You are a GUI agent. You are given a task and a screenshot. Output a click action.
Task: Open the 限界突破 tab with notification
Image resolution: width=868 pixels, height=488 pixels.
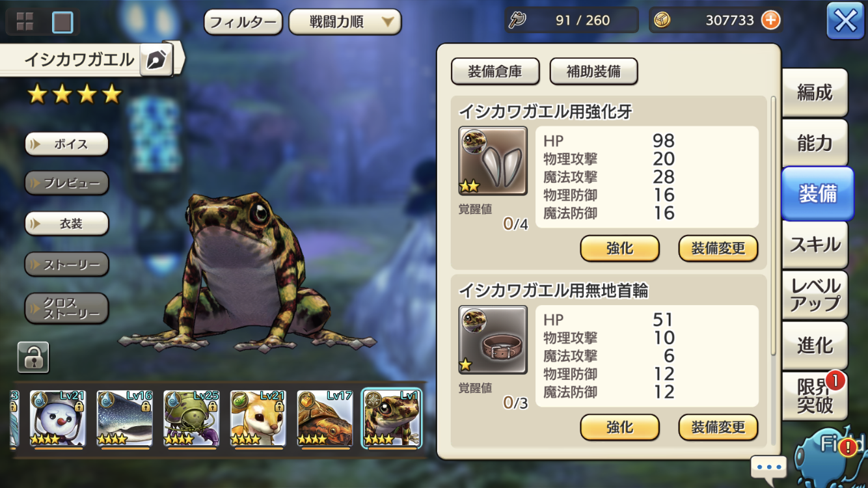815,396
